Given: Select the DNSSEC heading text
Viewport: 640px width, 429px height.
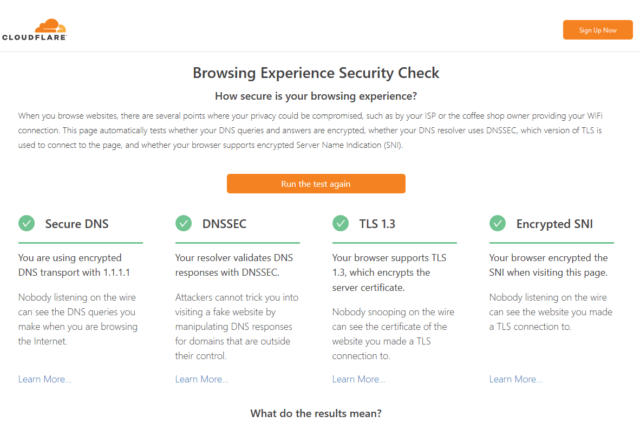Looking at the screenshot, I should click(227, 223).
